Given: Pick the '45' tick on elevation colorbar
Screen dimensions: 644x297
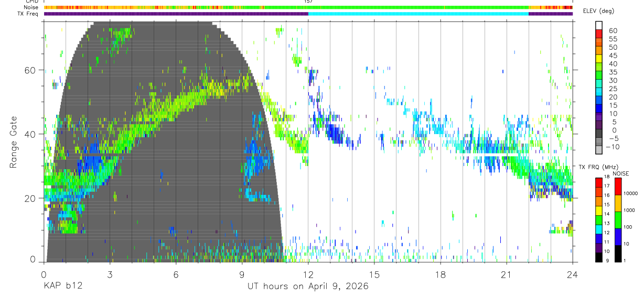Looking at the screenshot, I should point(612,56).
